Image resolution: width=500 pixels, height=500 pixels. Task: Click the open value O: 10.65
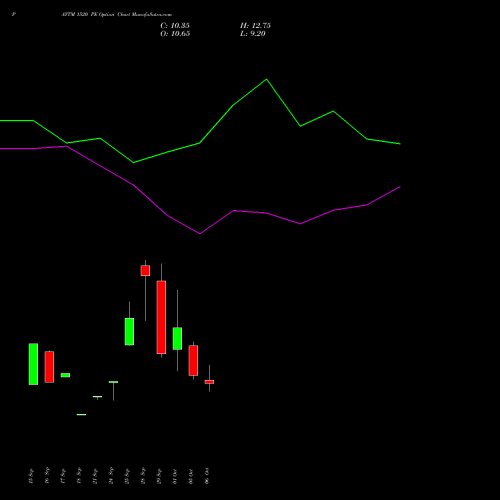pos(175,34)
